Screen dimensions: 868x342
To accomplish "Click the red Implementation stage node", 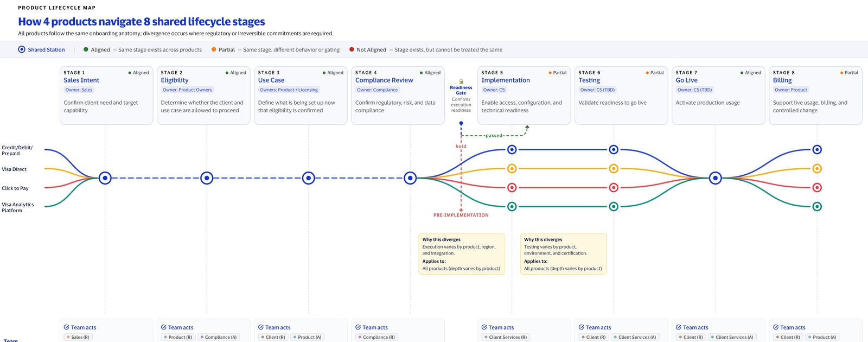I will pos(512,187).
